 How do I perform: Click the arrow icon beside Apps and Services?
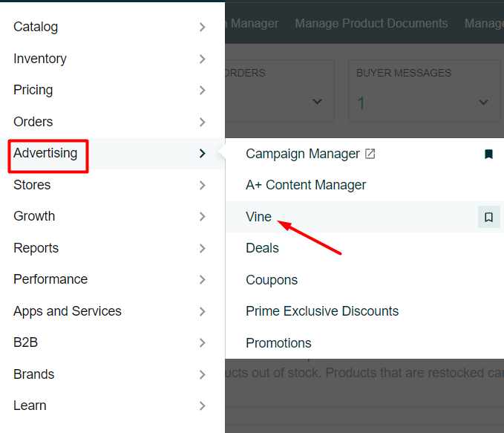[x=203, y=311]
